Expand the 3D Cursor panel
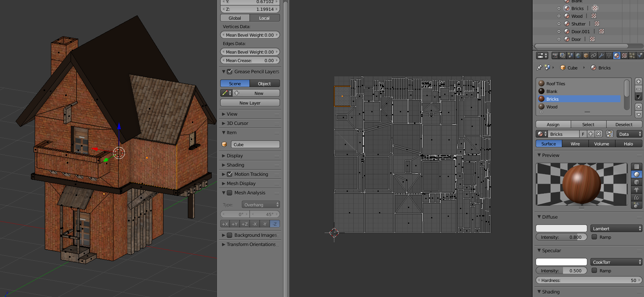Image resolution: width=644 pixels, height=297 pixels. [x=250, y=123]
